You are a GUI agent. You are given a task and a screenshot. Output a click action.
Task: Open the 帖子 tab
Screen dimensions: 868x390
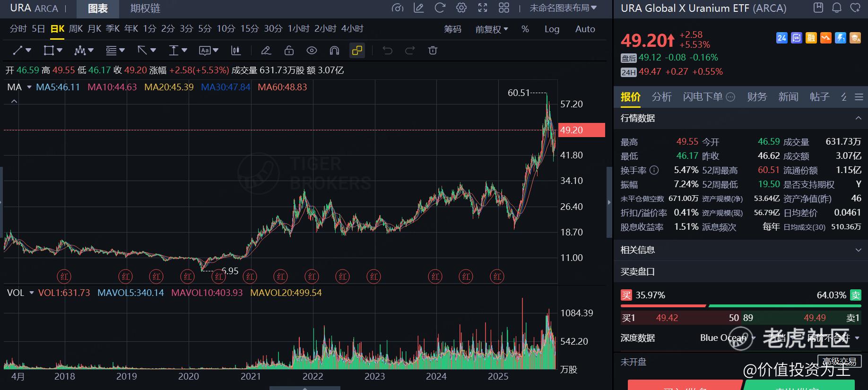[x=819, y=97]
